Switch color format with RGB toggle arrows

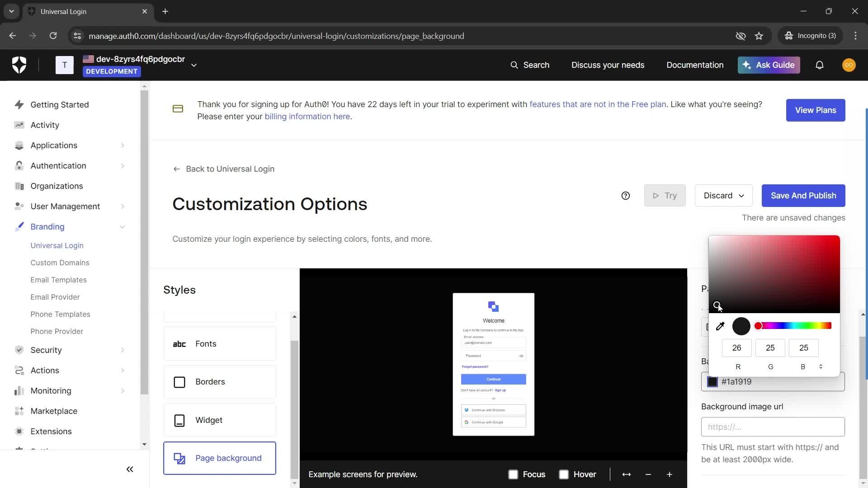click(821, 366)
